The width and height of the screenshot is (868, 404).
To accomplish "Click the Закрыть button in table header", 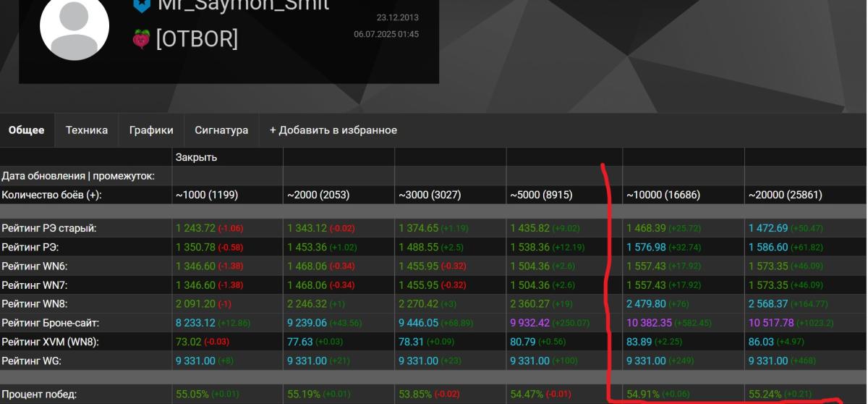I will click(196, 157).
